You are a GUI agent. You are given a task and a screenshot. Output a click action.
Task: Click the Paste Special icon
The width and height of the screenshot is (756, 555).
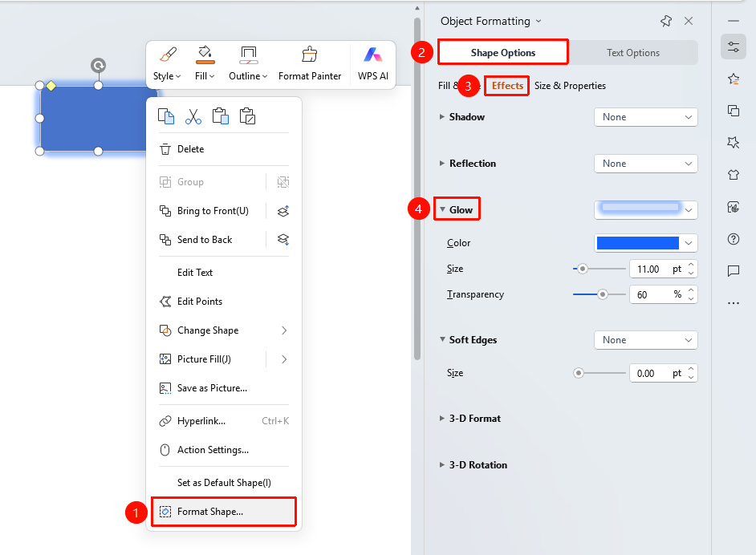click(x=247, y=116)
